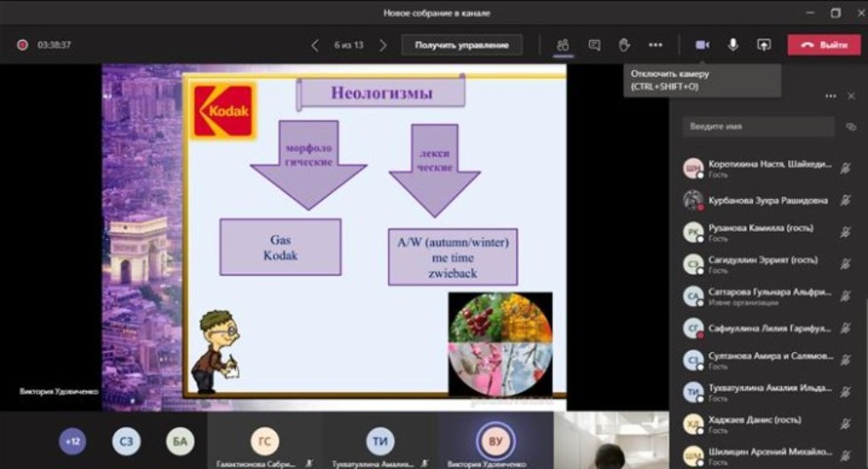Open more options in participants panel header
868x469 pixels.
[x=830, y=96]
